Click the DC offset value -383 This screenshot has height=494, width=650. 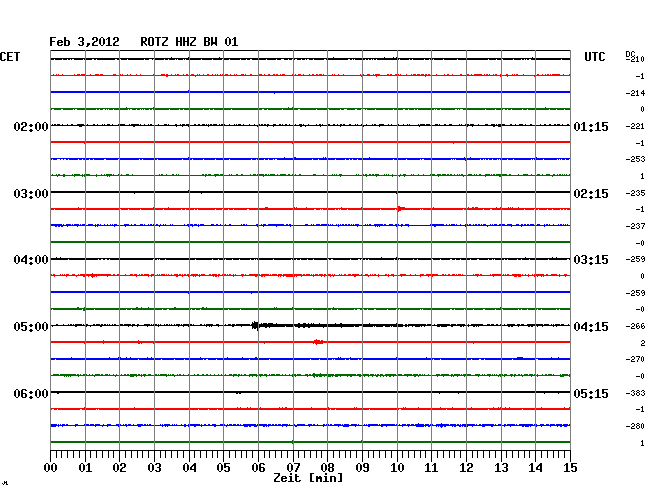click(635, 393)
